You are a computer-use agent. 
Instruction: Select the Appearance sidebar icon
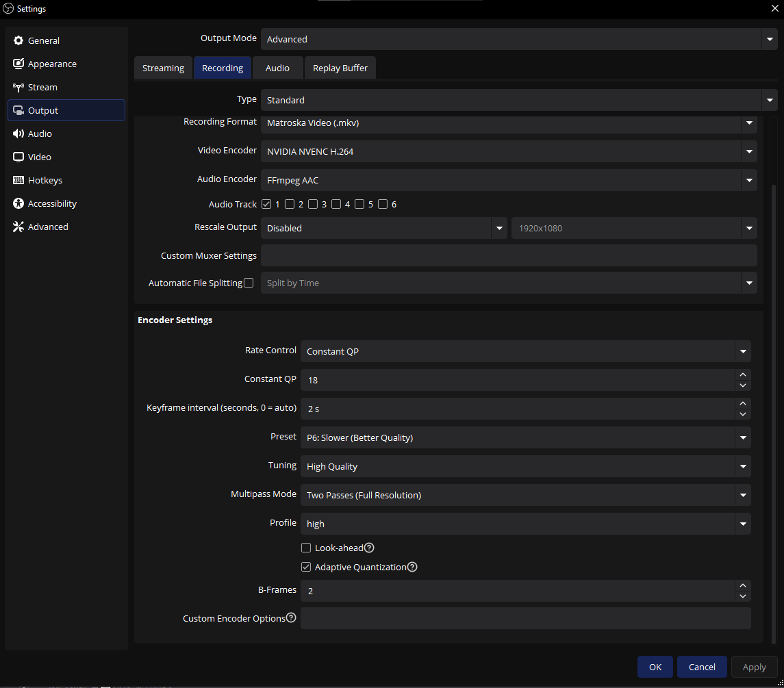click(18, 64)
